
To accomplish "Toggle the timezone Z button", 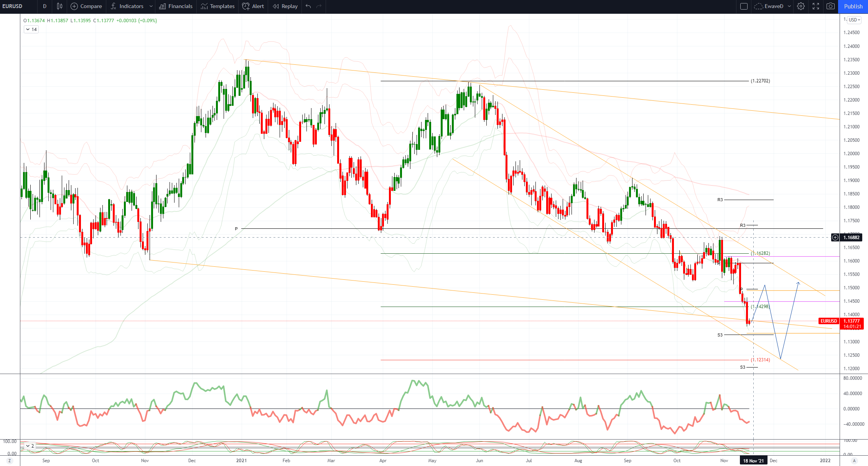I will click(10, 460).
